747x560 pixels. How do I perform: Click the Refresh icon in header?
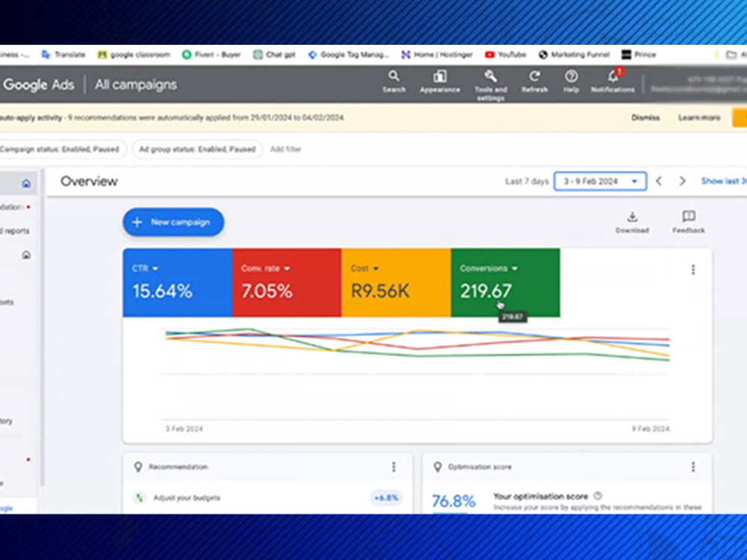click(535, 81)
